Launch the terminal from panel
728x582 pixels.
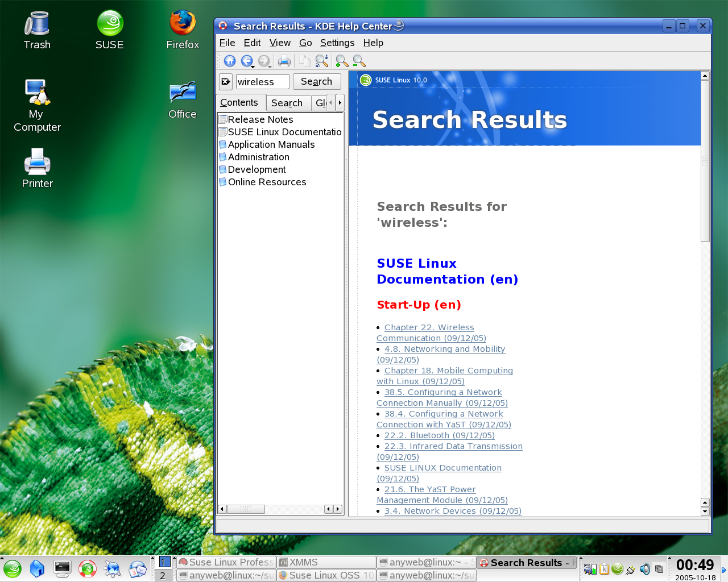62,568
